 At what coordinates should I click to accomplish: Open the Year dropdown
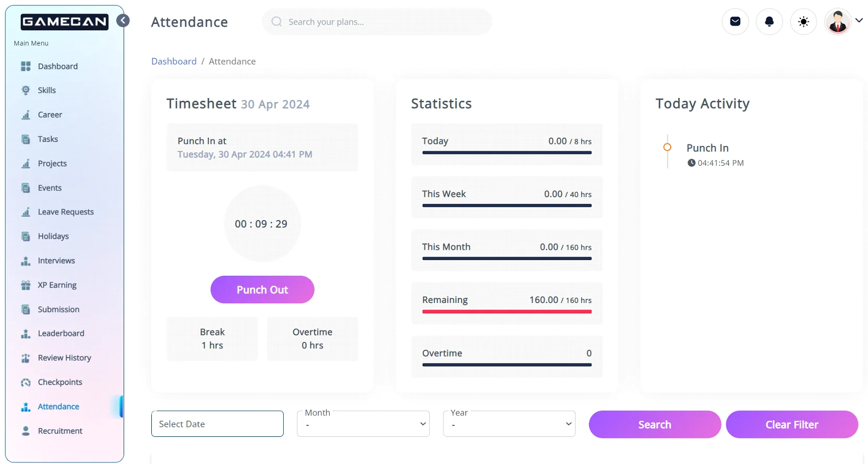(x=510, y=424)
